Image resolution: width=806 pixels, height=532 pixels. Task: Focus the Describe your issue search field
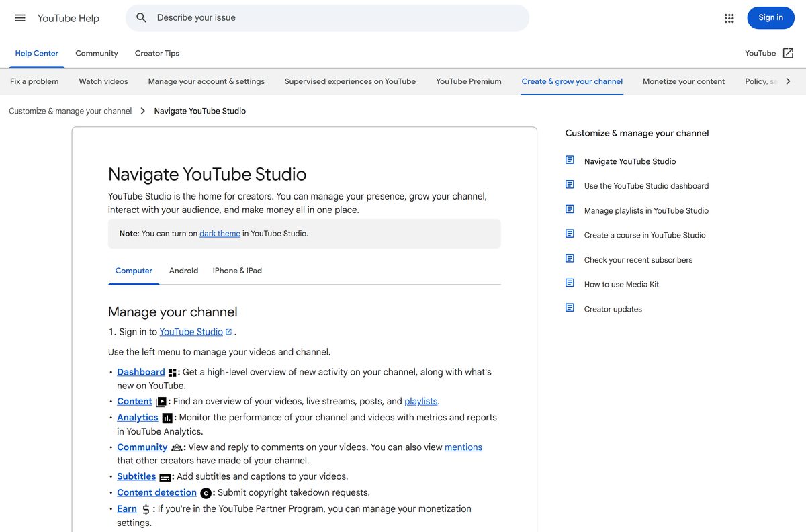(x=328, y=18)
